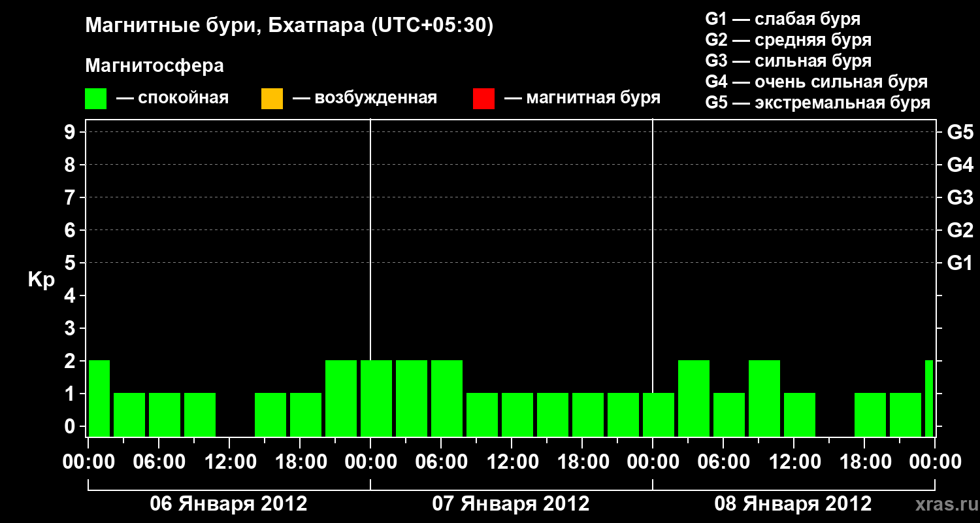Click the '06 Января 2012' date label

tap(229, 504)
